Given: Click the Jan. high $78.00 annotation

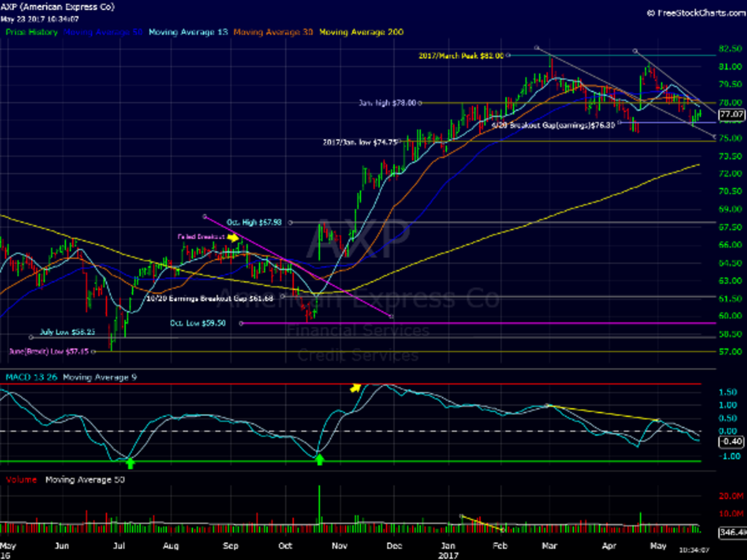Looking at the screenshot, I should [387, 103].
